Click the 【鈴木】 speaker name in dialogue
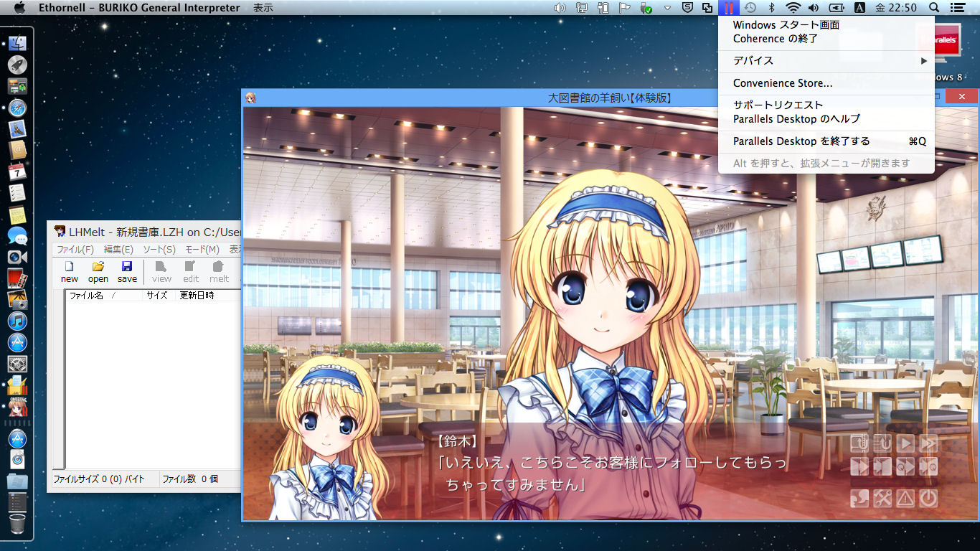 456,441
